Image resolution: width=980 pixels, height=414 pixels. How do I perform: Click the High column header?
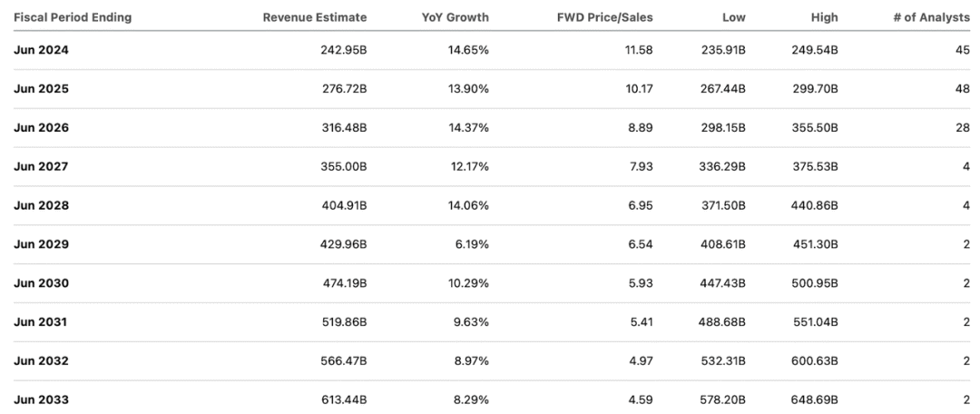[825, 17]
